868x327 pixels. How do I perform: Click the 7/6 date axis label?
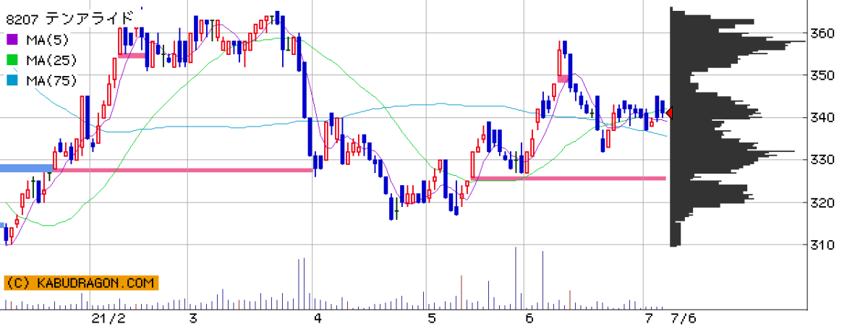click(684, 318)
